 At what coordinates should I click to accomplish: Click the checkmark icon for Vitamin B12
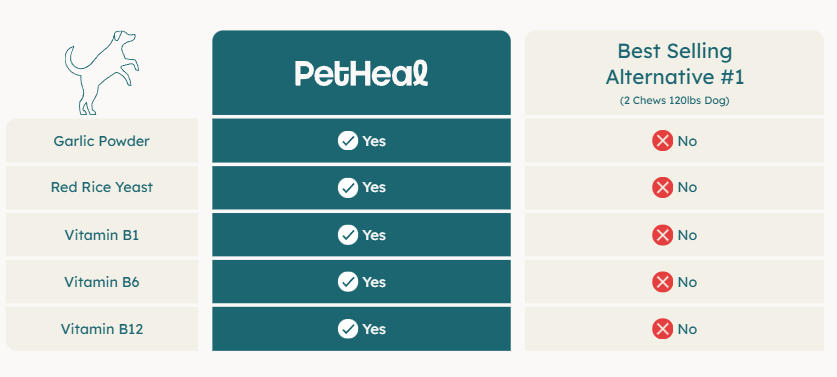coord(348,328)
